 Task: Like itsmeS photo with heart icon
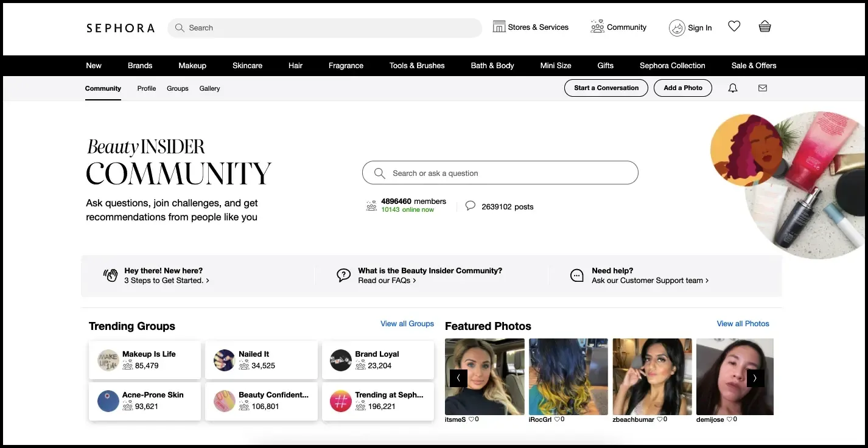tap(471, 419)
